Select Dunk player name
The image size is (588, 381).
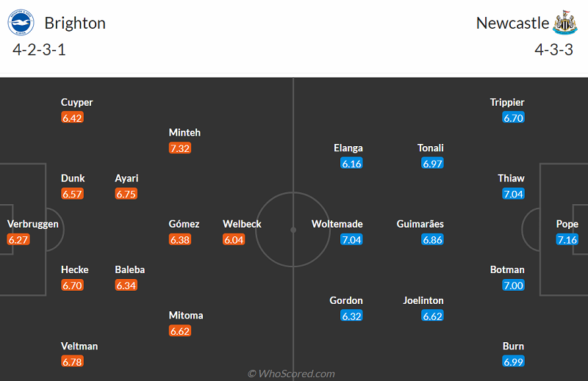click(73, 178)
